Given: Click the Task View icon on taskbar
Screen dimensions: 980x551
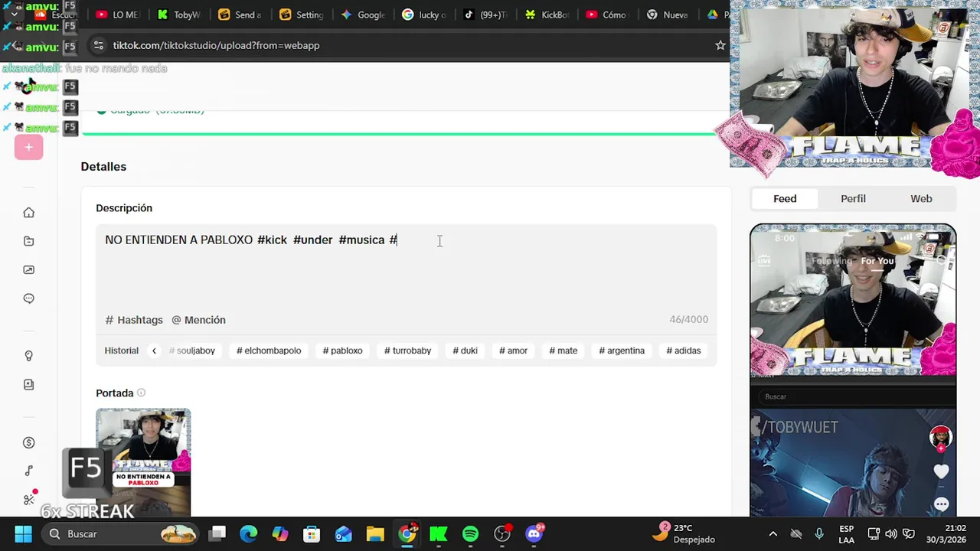Looking at the screenshot, I should (x=217, y=533).
